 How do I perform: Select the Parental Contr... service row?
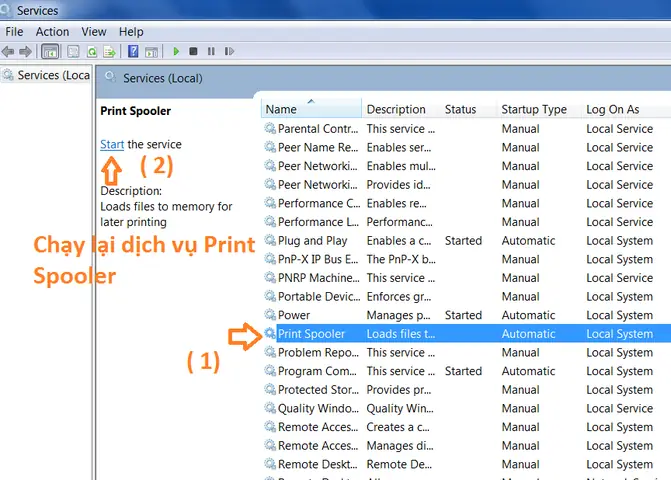pyautogui.click(x=466, y=129)
